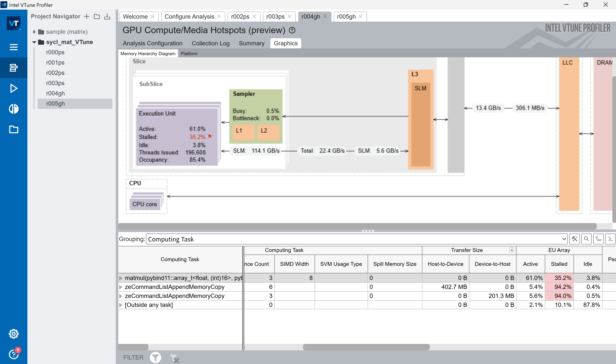Click the task name column horizontal scrollbar
Image resolution: width=616 pixels, height=364 pixels.
pos(134,347)
